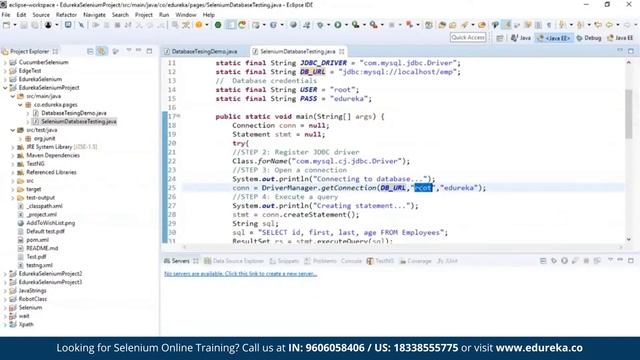Click the scroll down arrow in editor

(x=629, y=240)
